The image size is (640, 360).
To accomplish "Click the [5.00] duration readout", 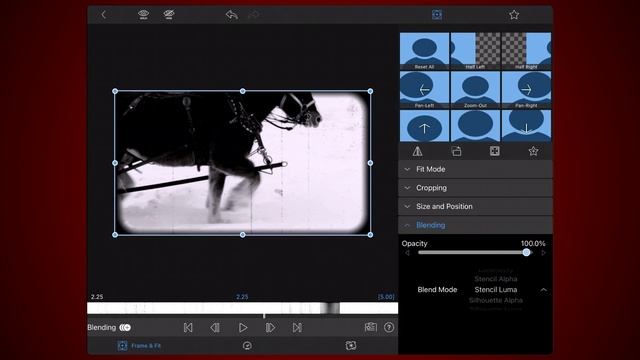I will click(x=386, y=297).
